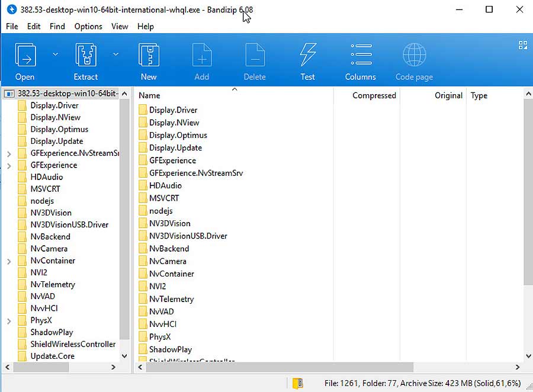
Task: Click the archive root icon in the tree
Action: pos(9,94)
